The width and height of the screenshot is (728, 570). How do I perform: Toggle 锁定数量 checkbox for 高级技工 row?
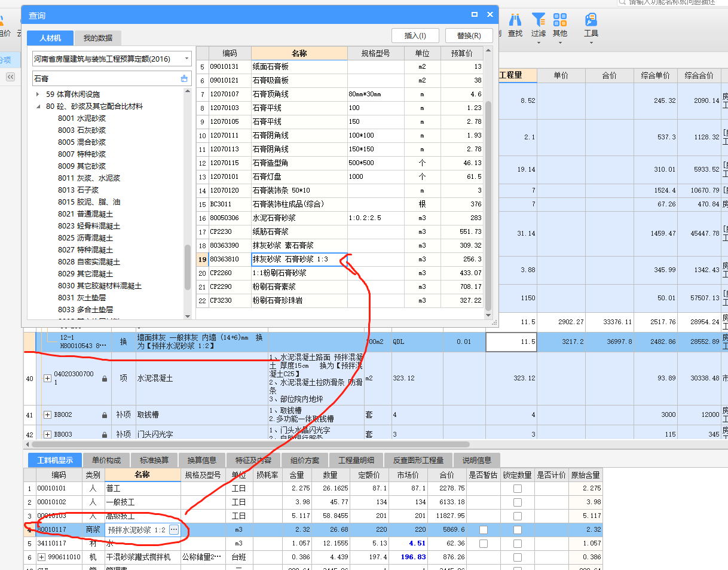518,516
